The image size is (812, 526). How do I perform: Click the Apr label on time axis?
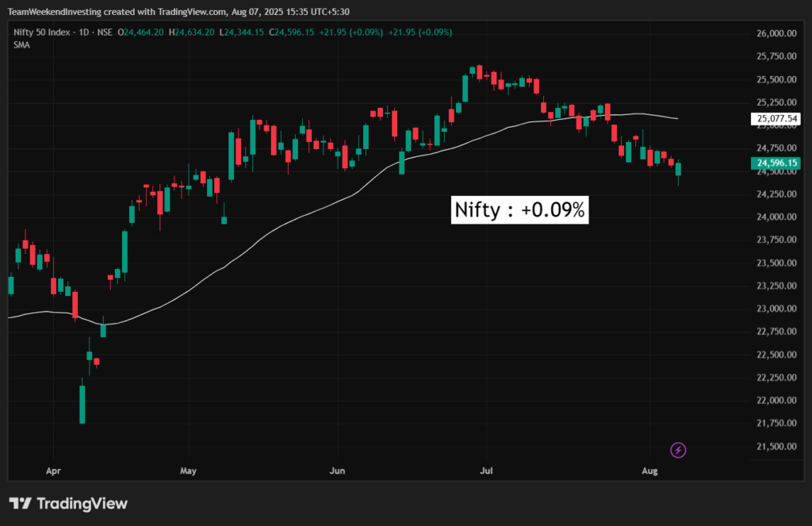click(x=53, y=470)
